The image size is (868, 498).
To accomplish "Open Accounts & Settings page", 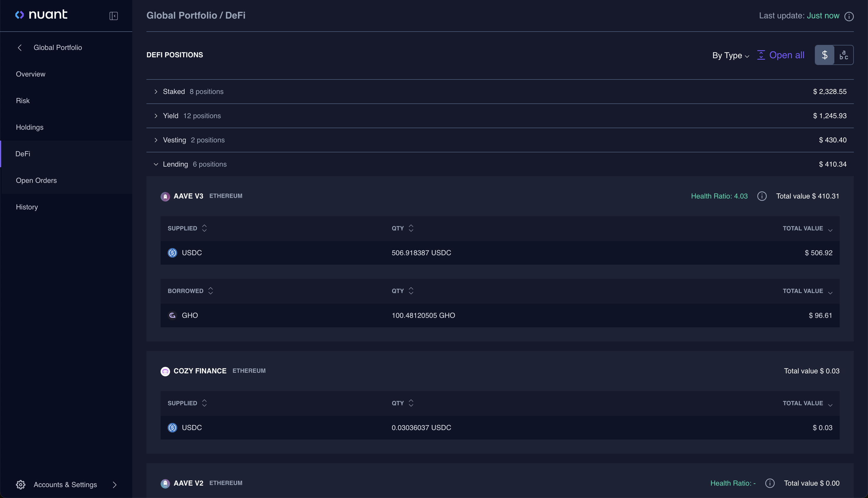I will [65, 484].
